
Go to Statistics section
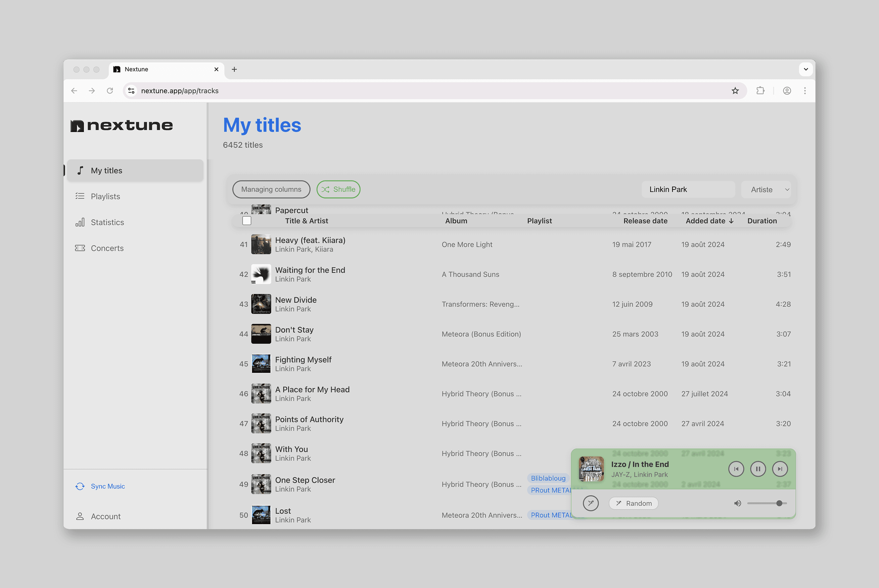pyautogui.click(x=107, y=222)
